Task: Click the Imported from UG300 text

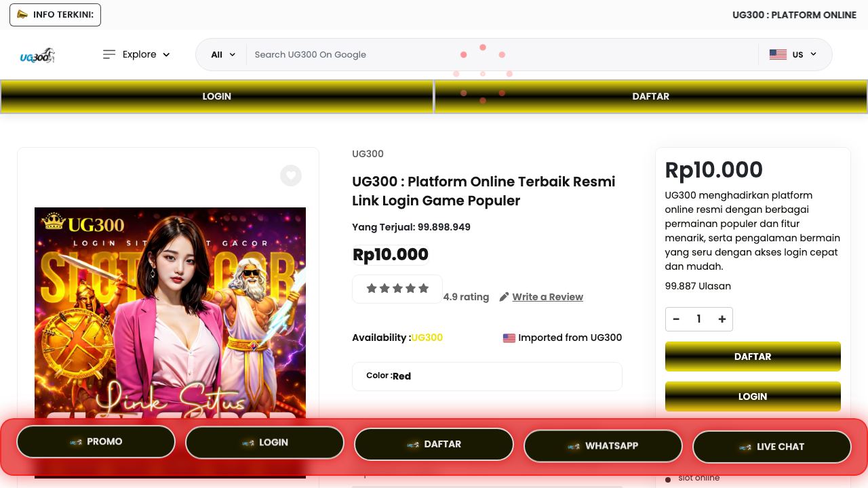Action: point(570,338)
